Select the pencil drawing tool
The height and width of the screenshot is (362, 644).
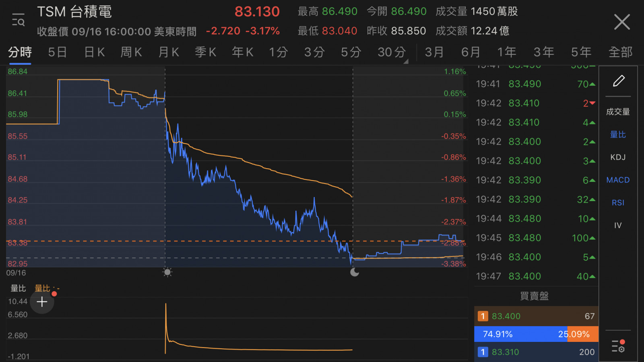pyautogui.click(x=619, y=81)
